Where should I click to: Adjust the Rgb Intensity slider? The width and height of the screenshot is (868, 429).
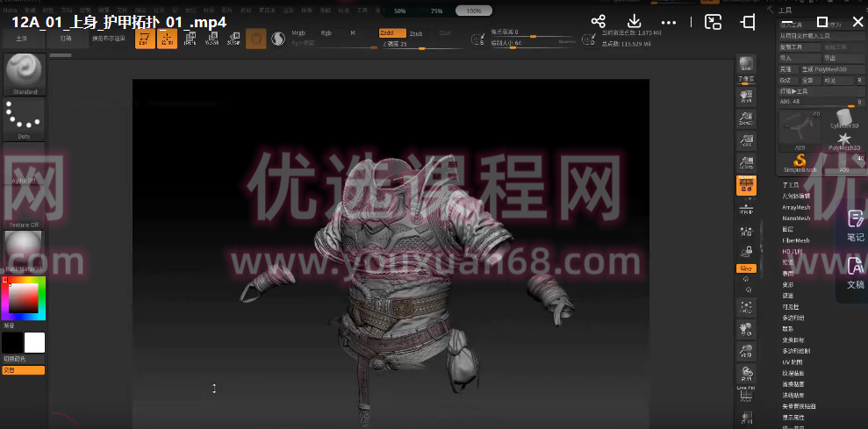coord(334,44)
